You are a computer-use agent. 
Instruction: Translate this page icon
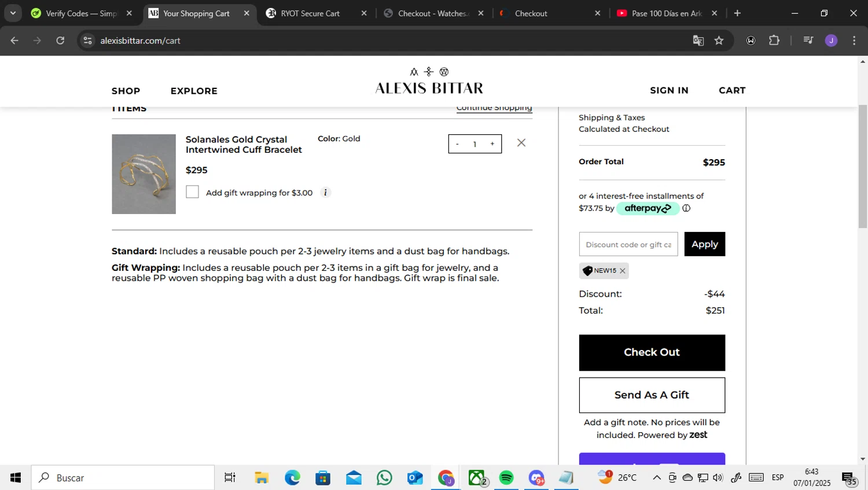698,40
